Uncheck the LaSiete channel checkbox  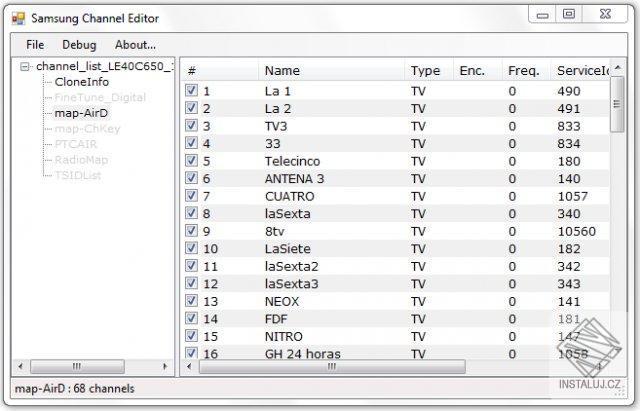tap(191, 248)
